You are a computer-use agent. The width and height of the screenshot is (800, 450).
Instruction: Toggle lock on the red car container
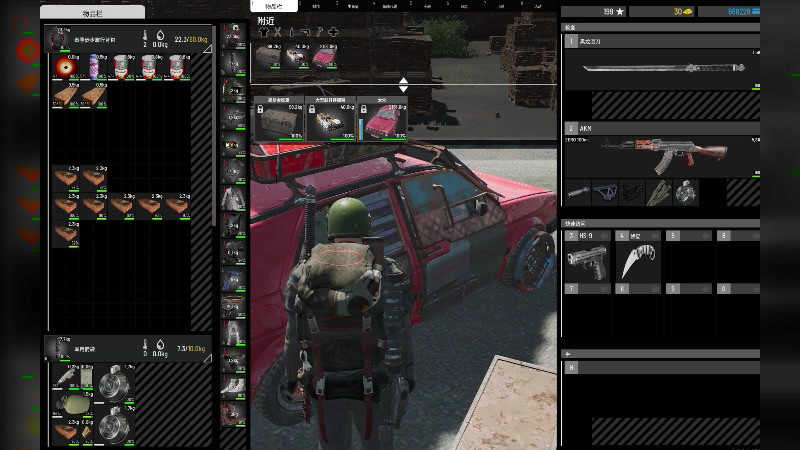point(363,109)
